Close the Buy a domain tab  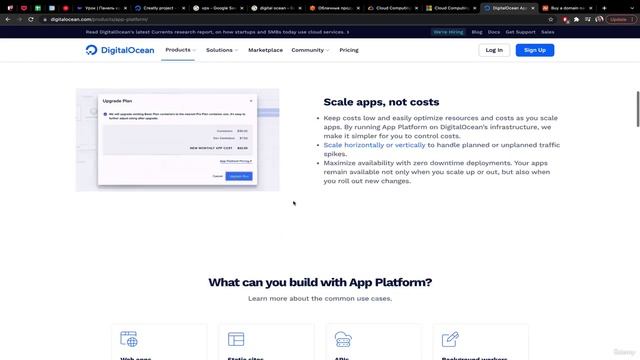point(591,8)
